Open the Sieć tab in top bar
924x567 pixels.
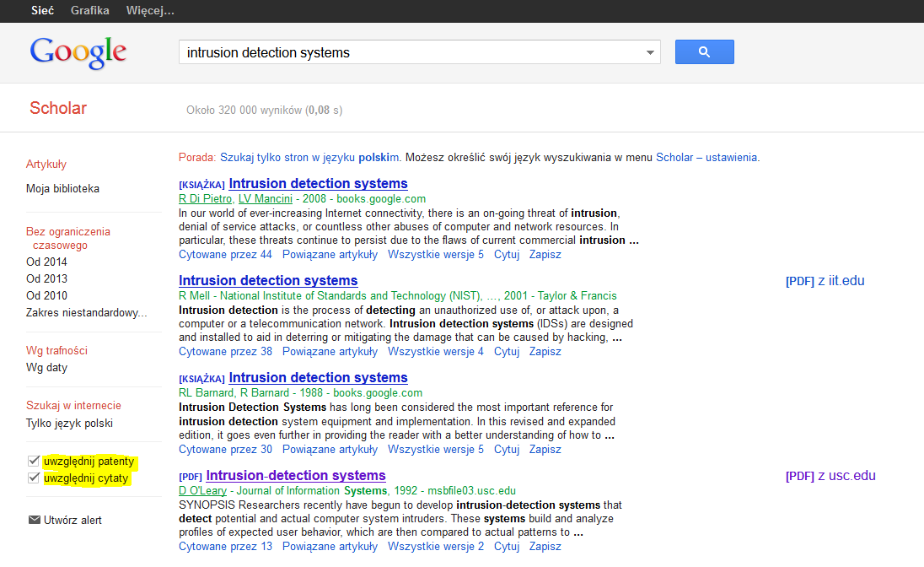[x=42, y=11]
